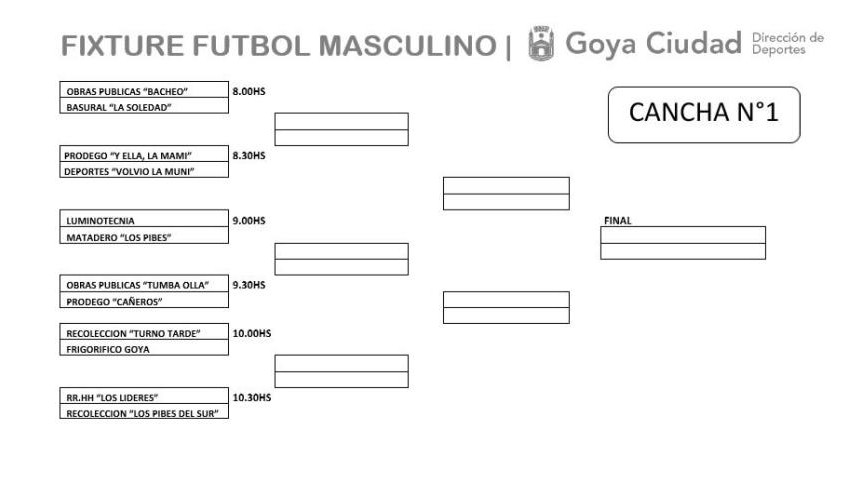
Task: Click the 8.00HS match time label
Action: click(x=248, y=91)
